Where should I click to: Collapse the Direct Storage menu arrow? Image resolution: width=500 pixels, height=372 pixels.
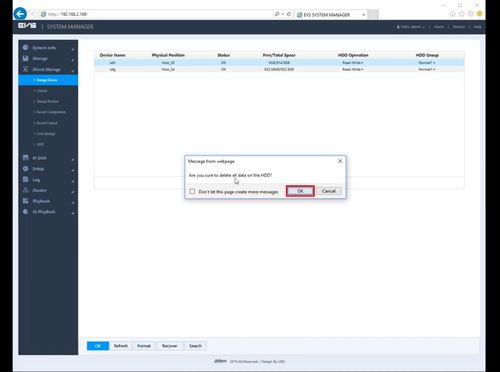pos(73,70)
